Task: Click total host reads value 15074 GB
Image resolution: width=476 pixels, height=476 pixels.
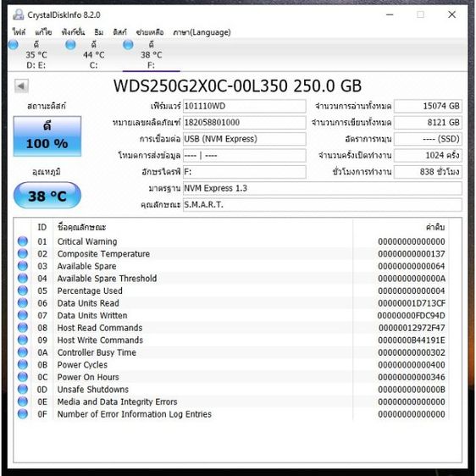Action: [x=428, y=106]
